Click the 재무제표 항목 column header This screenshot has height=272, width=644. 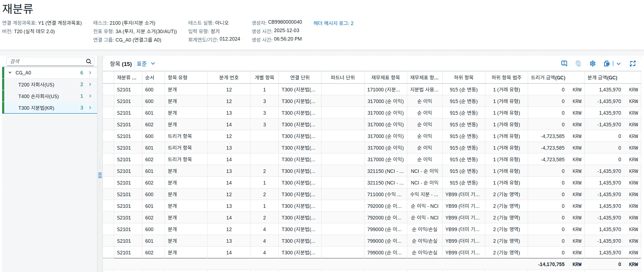pos(385,78)
